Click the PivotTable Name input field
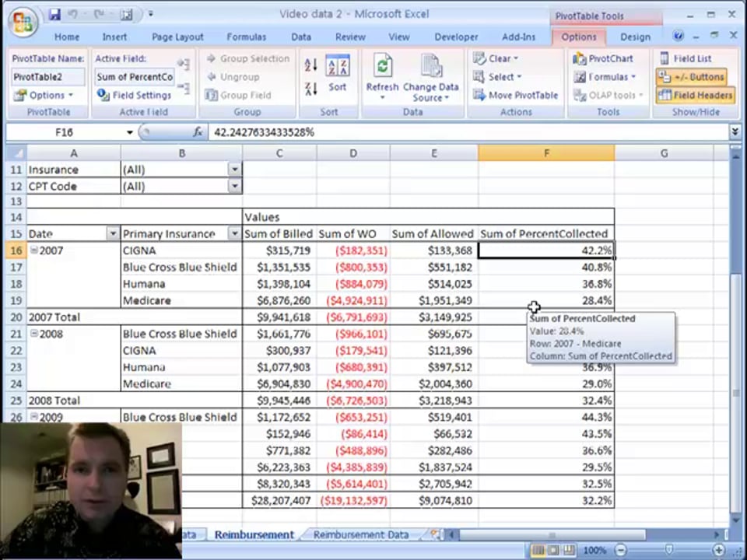This screenshot has width=747, height=560. [47, 77]
